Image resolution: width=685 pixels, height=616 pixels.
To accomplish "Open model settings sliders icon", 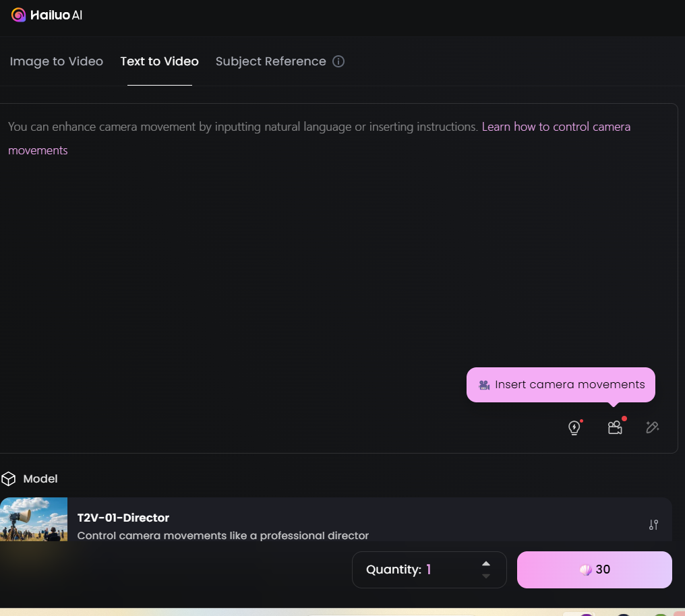I will pyautogui.click(x=653, y=525).
